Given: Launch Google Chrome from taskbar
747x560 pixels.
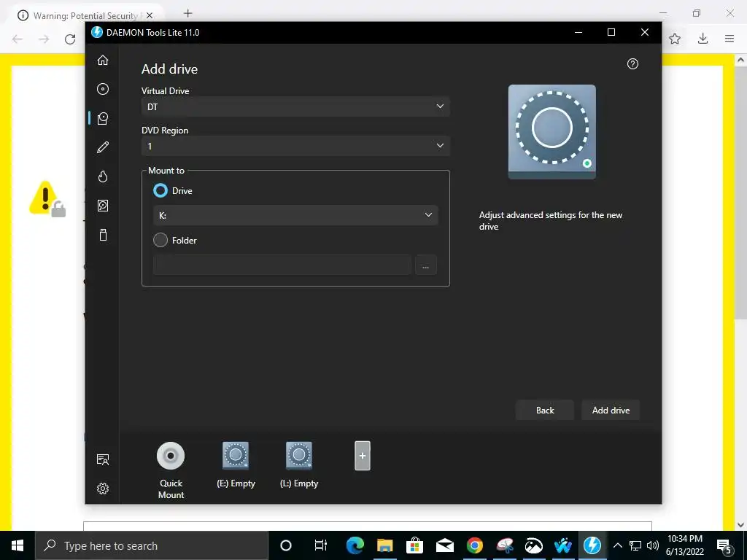Looking at the screenshot, I should pos(474,545).
